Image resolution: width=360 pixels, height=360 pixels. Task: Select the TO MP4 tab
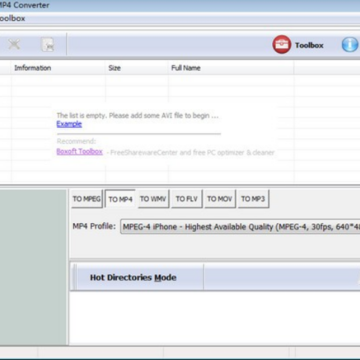[120, 199]
